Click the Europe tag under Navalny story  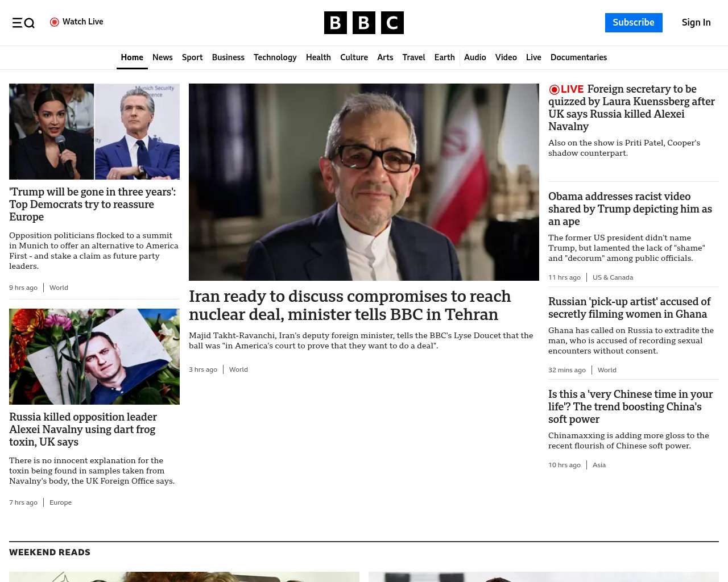pyautogui.click(x=60, y=502)
